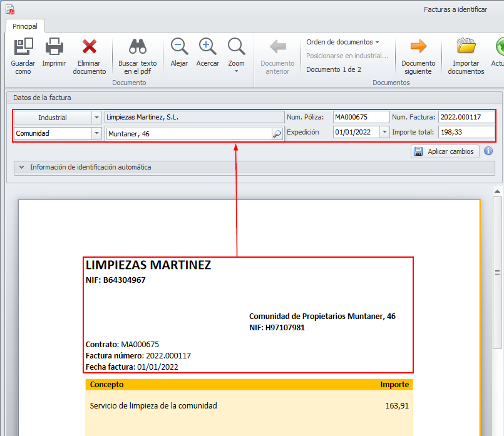Select the Principal ribbon tab
Screen dimensions: 504x436
(25, 26)
